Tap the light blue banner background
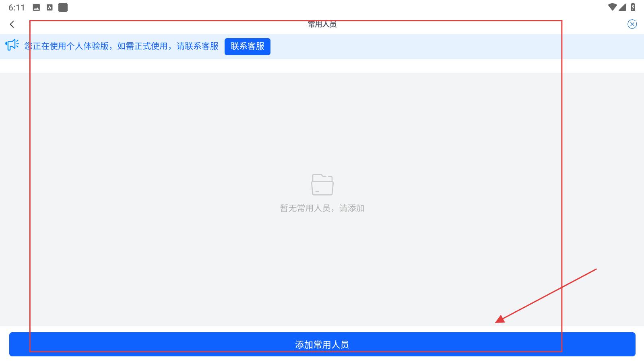 pos(443,47)
